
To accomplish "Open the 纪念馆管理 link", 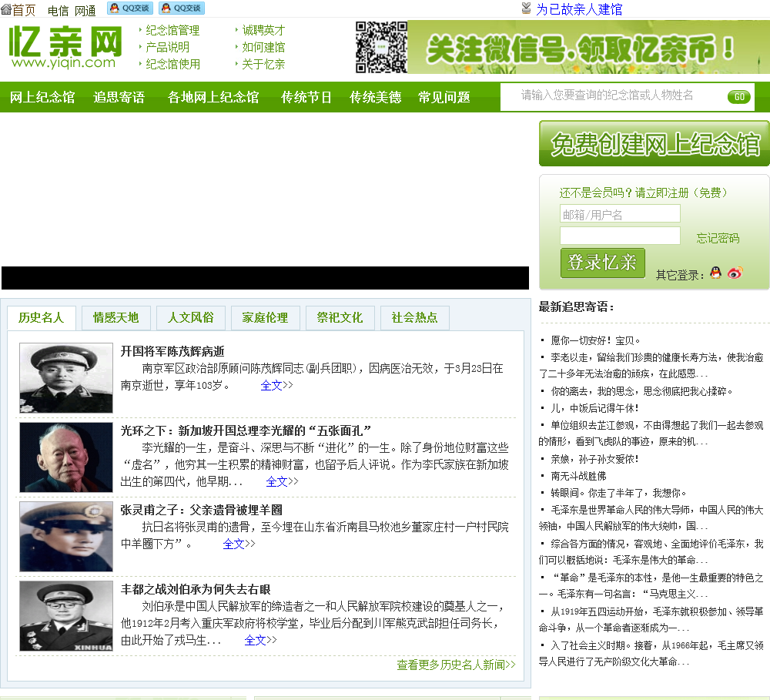I will pyautogui.click(x=172, y=31).
